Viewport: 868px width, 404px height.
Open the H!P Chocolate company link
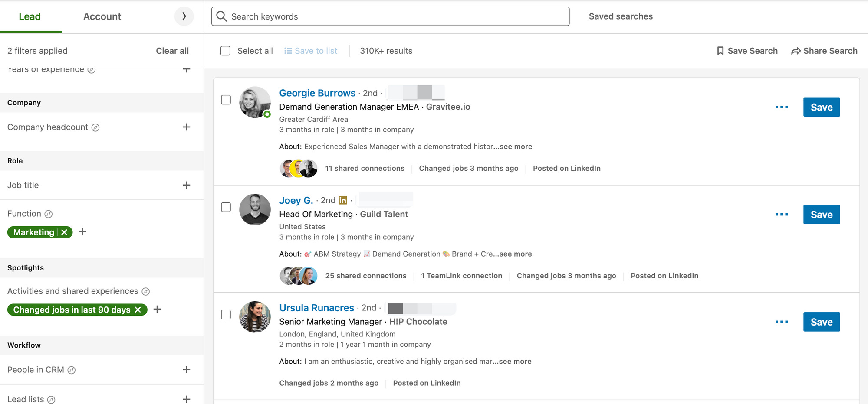pos(418,322)
